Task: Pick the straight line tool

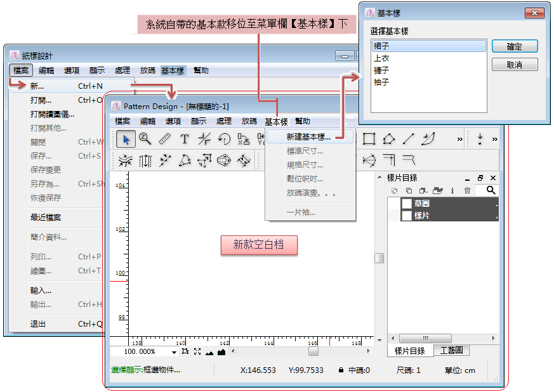Action: (409, 139)
